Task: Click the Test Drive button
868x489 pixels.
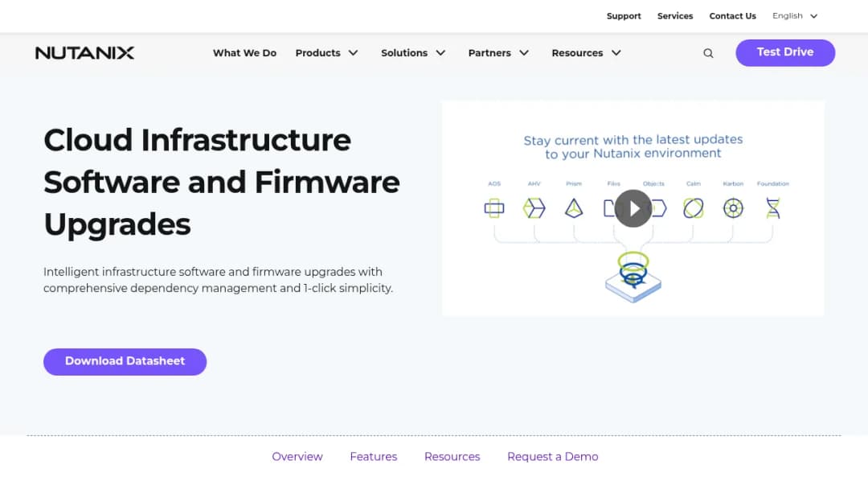Action: click(x=785, y=52)
